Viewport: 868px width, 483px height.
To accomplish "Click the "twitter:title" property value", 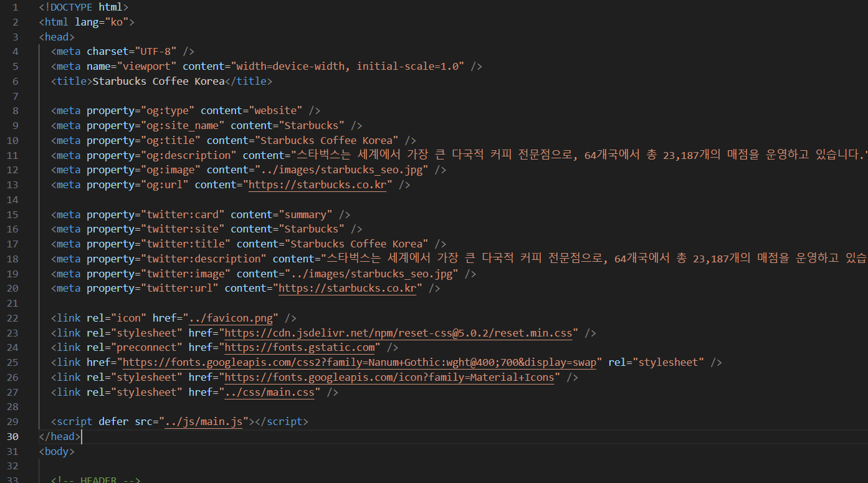I will coord(186,244).
